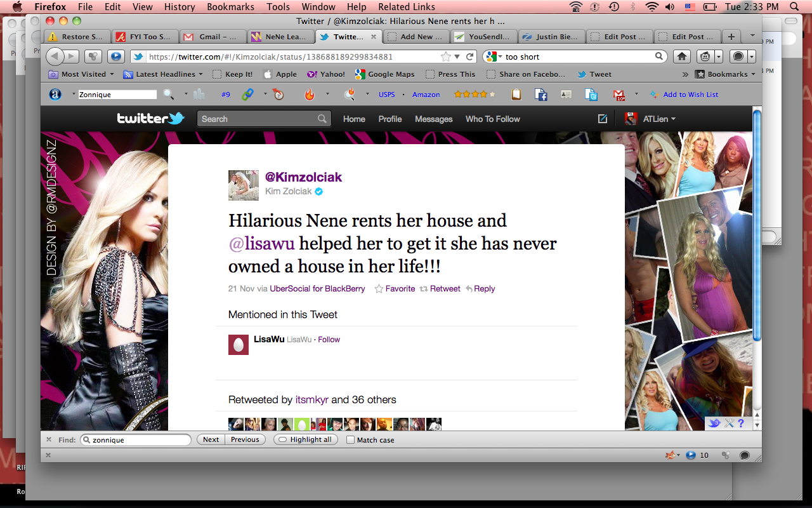Close the Find bar
Viewport: 812px width, 508px height.
(x=49, y=439)
